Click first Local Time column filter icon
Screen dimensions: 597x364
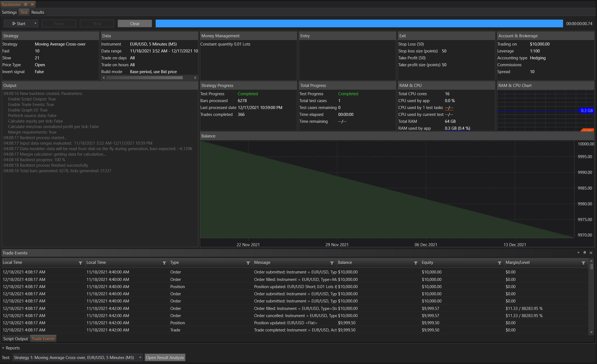(x=80, y=263)
